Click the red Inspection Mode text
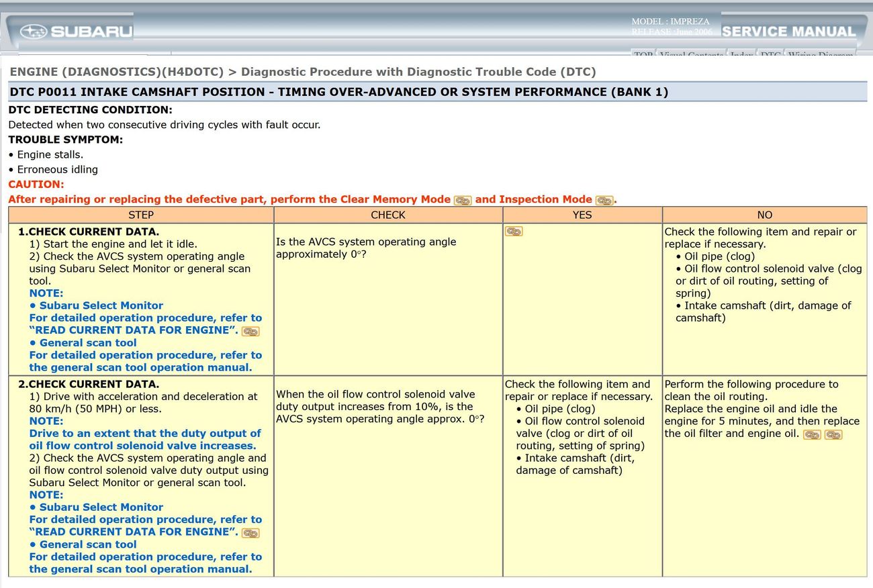The height and width of the screenshot is (588, 873). pos(545,199)
